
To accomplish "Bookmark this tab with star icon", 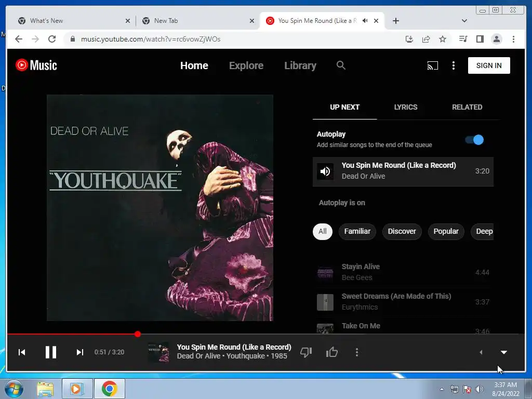I will coord(443,39).
